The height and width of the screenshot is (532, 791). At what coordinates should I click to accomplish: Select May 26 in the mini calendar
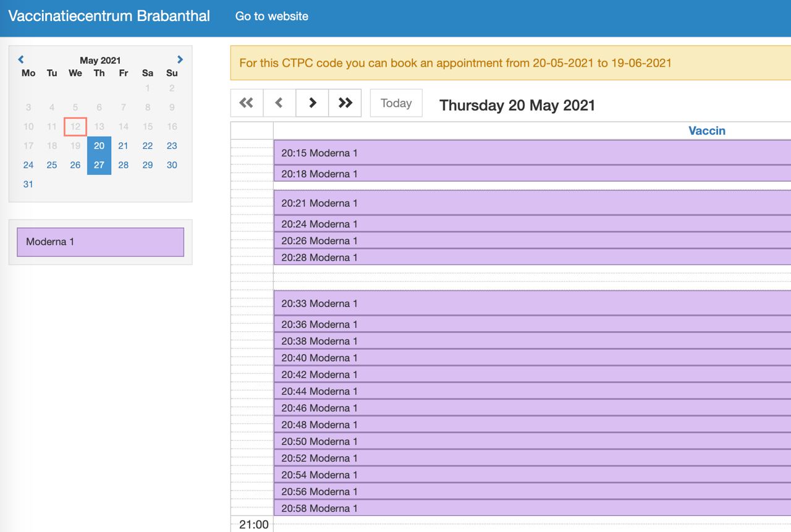coord(75,165)
